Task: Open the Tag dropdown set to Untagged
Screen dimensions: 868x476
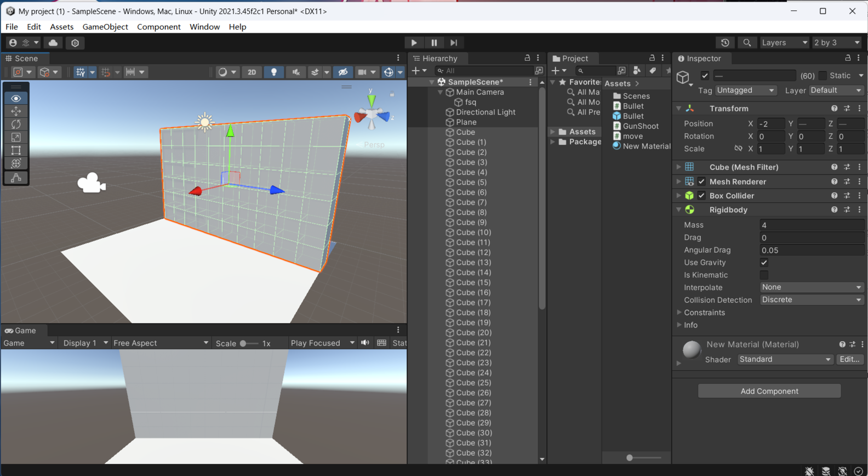Action: (745, 90)
